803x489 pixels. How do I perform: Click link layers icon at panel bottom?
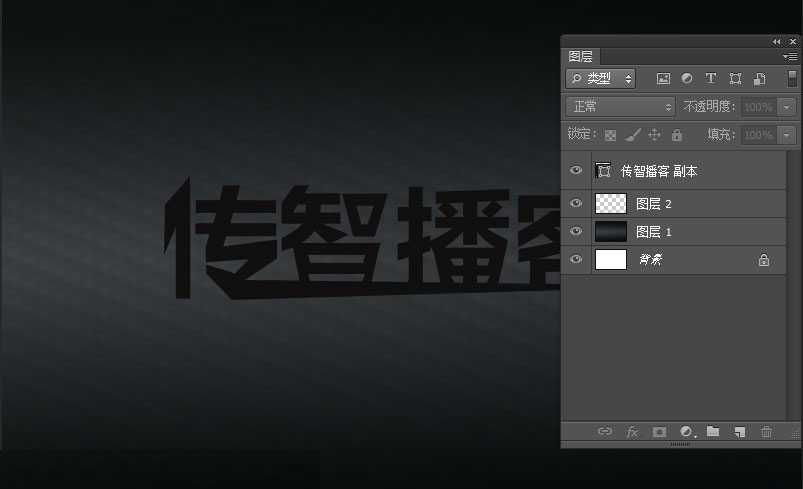[605, 432]
